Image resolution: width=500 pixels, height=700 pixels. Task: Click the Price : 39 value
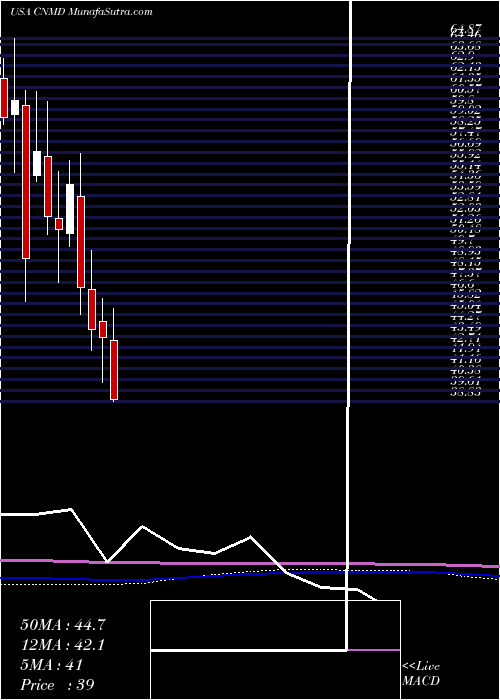click(57, 685)
